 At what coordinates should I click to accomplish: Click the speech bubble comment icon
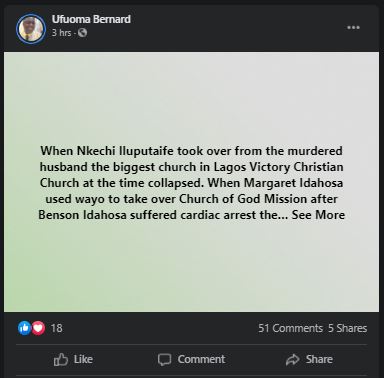(x=164, y=360)
